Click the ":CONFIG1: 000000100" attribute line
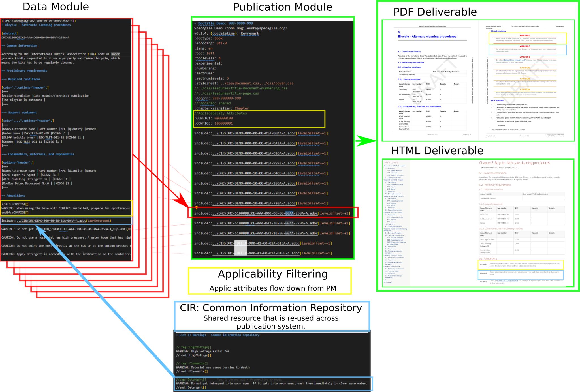Screen dimensions: 580x392 coord(214,118)
